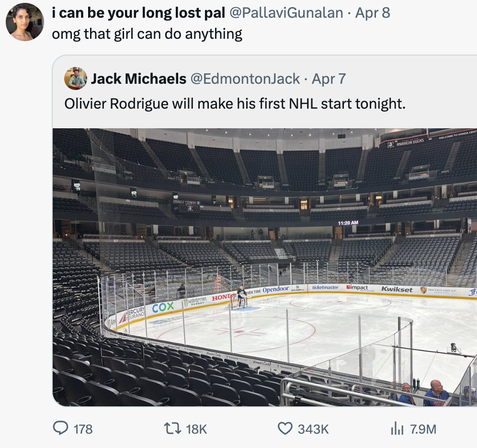This screenshot has width=477, height=448.
Task: Select the @EdmontonJack handle
Action: click(x=245, y=78)
